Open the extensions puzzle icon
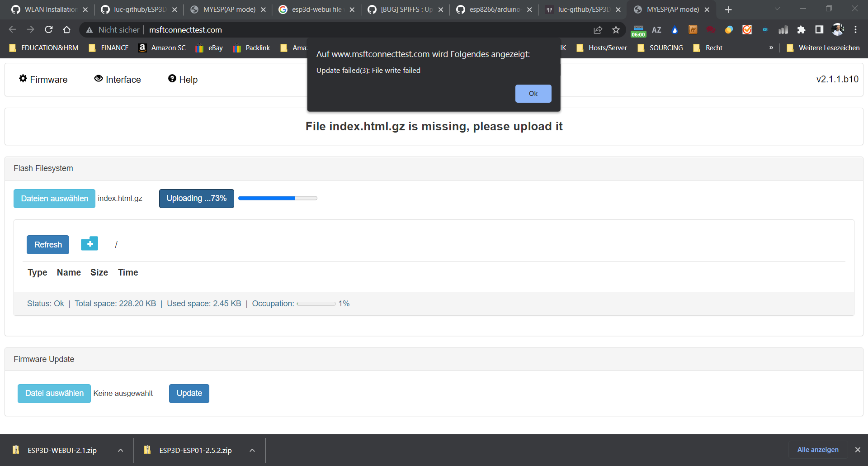This screenshot has width=868, height=466. point(802,30)
